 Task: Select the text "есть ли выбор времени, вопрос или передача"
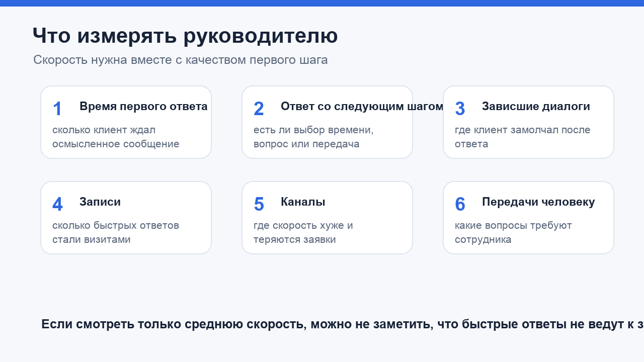(x=313, y=137)
